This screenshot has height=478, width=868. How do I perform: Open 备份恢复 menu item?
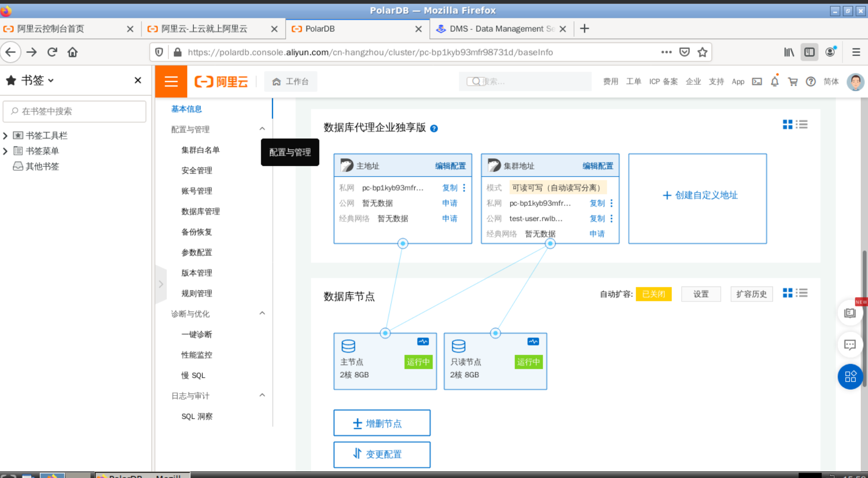196,232
